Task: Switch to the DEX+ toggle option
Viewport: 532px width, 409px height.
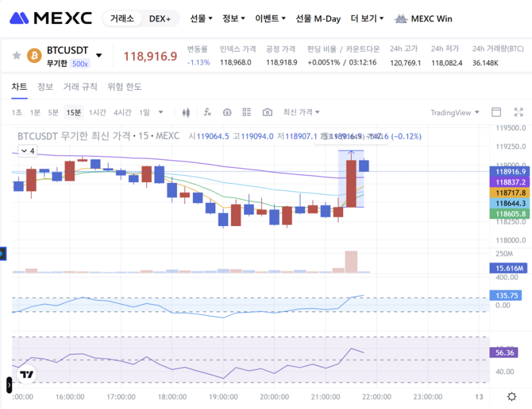Action: click(160, 19)
